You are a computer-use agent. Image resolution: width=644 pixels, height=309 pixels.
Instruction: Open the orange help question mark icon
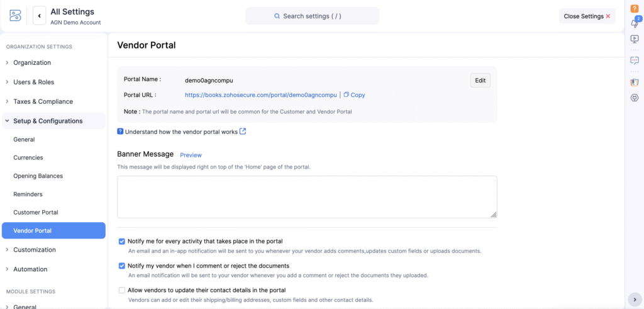click(634, 8)
